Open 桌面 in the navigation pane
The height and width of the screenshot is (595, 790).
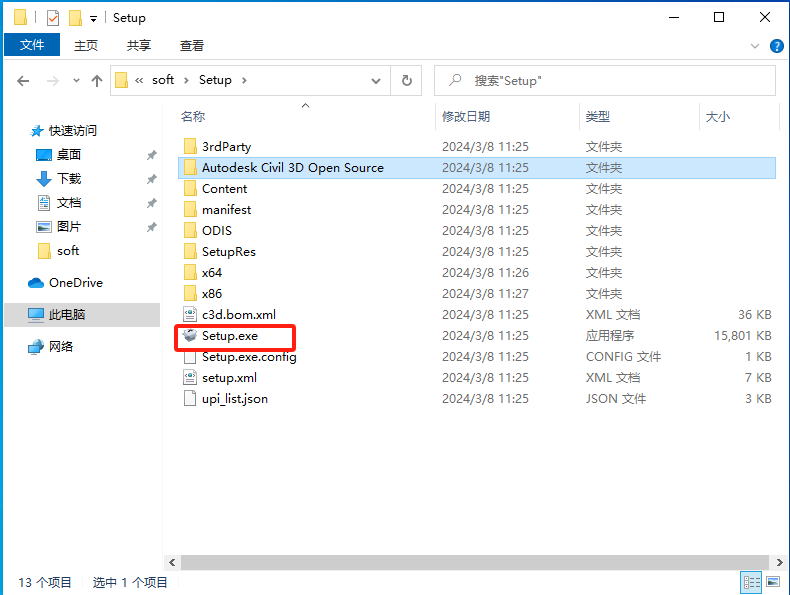tap(69, 155)
